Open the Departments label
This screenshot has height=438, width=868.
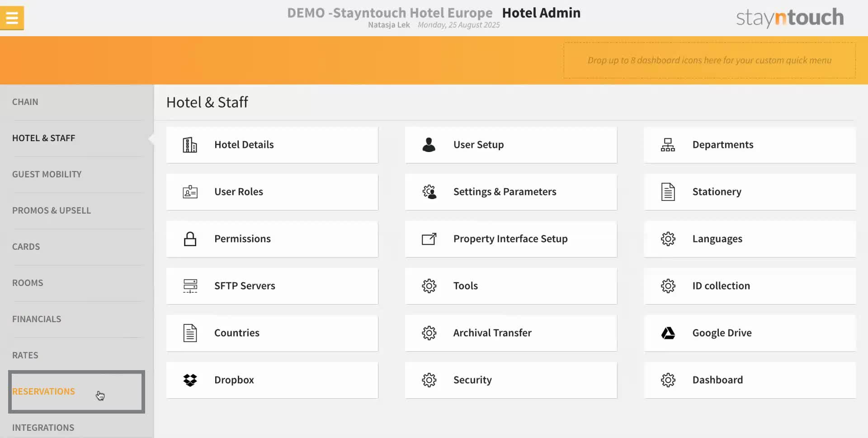[x=723, y=145]
